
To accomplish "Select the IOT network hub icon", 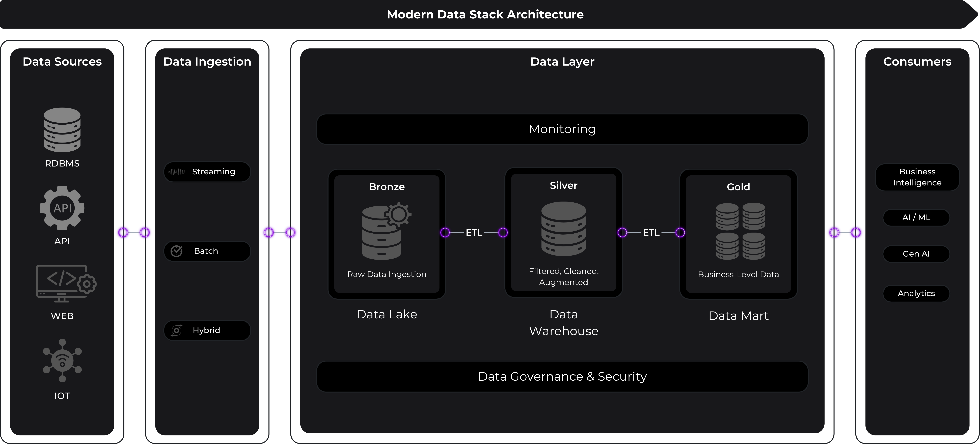I will (x=62, y=360).
